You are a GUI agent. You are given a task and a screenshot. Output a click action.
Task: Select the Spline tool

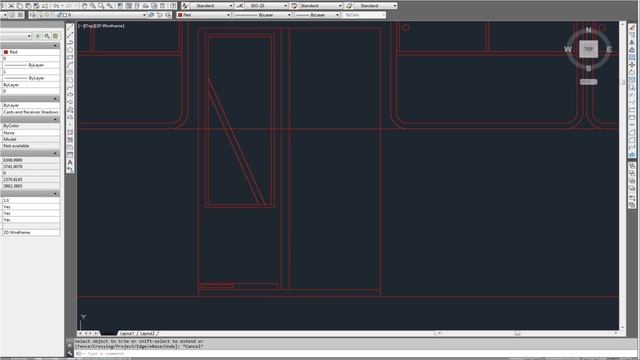(70, 87)
